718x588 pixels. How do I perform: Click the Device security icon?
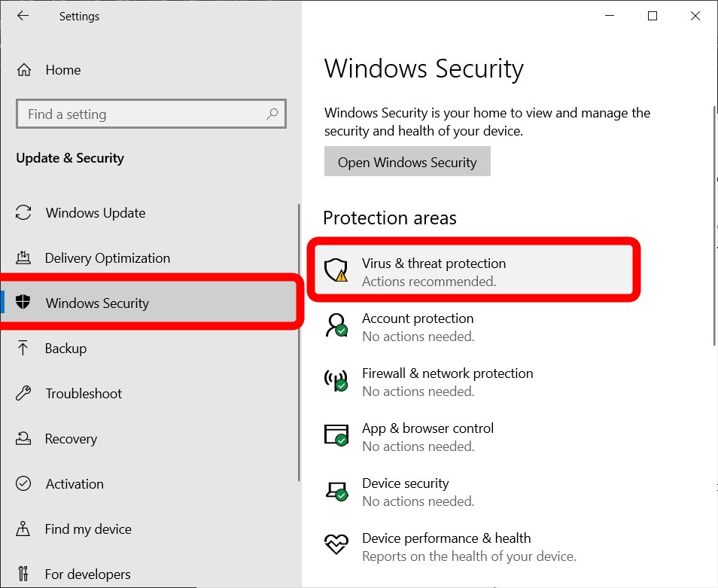point(336,491)
